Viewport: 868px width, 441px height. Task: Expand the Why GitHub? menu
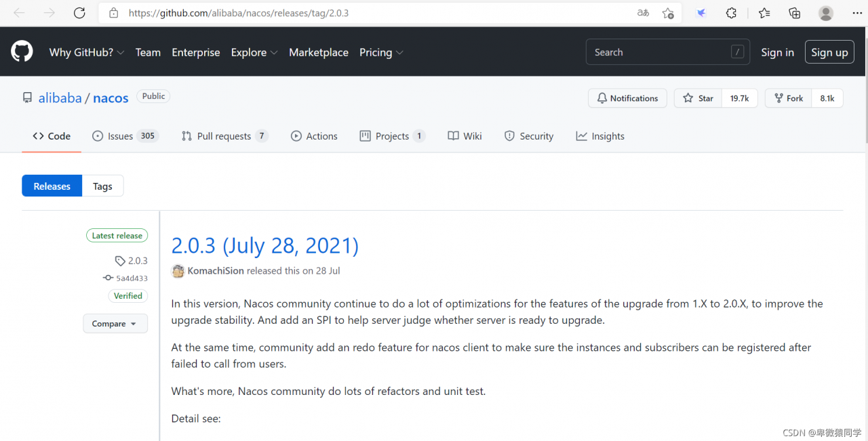click(x=86, y=52)
